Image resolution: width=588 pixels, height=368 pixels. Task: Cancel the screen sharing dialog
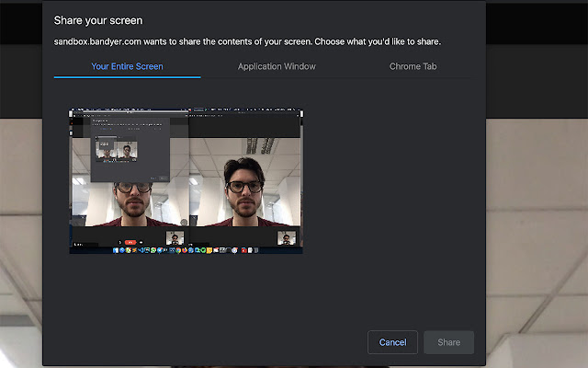392,342
